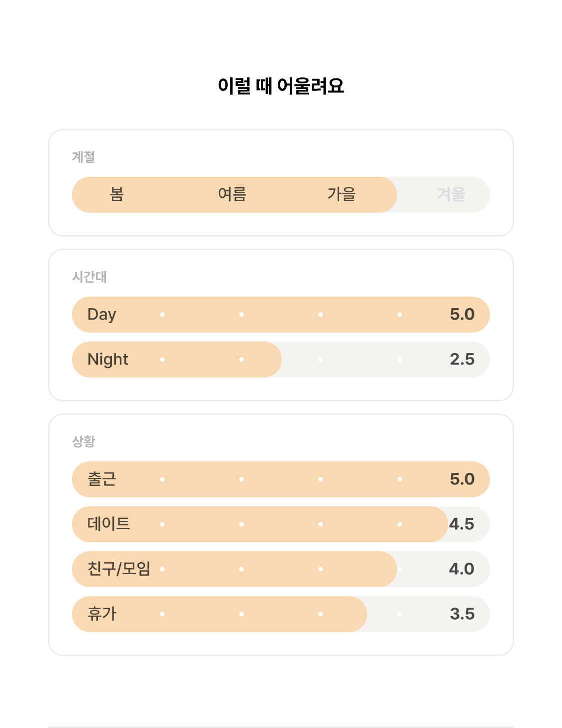The image size is (562, 728).
Task: Click the 계절 section label
Action: coord(83,157)
